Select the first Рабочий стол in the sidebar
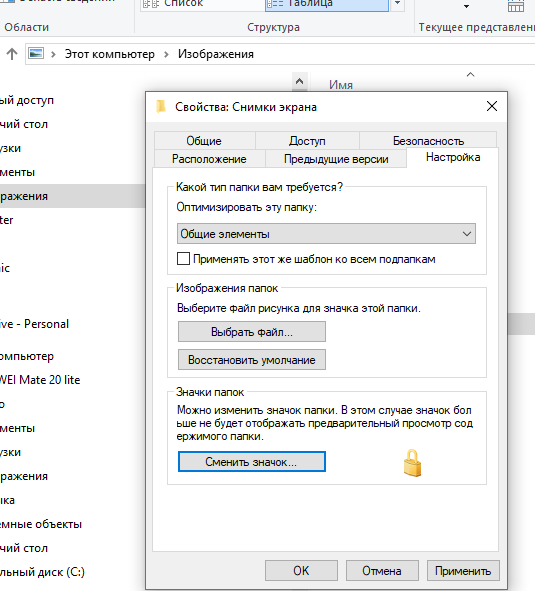This screenshot has height=591, width=535. (24, 124)
